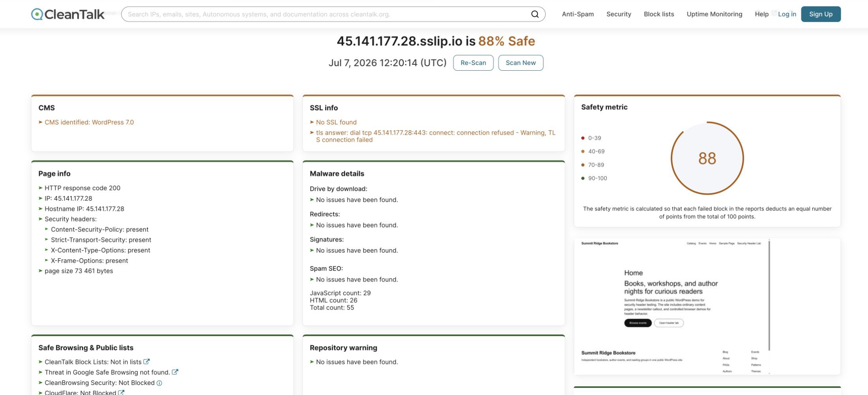Click 'Repository warning' heading
Viewport: 868px width, 395px height.
(343, 348)
